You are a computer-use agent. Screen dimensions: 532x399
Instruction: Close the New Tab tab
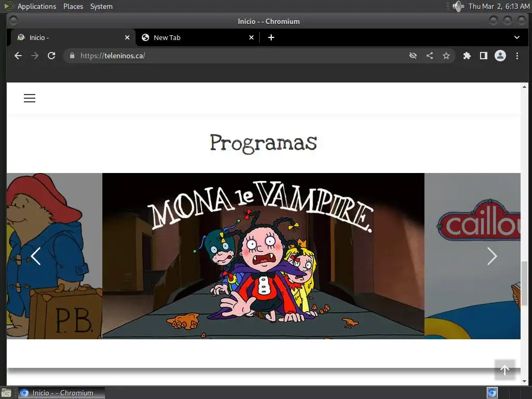[251, 37]
